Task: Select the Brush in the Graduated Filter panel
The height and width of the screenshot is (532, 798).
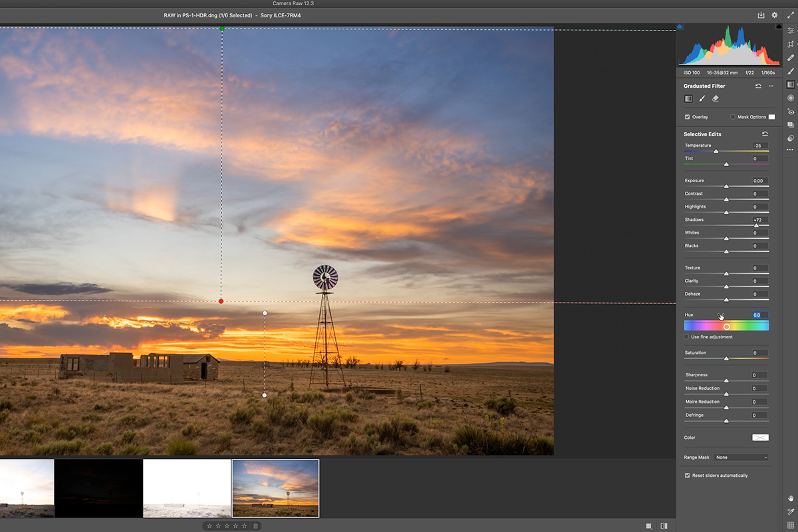Action: 702,98
